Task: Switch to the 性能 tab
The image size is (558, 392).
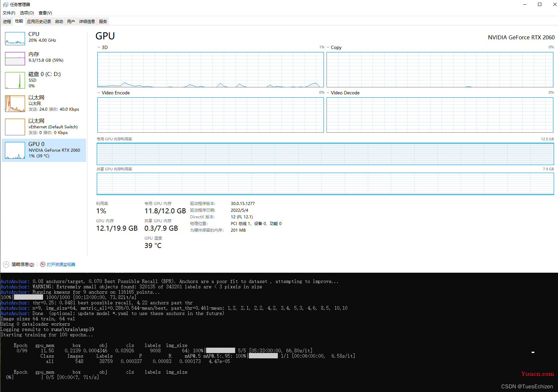Action: coord(19,21)
